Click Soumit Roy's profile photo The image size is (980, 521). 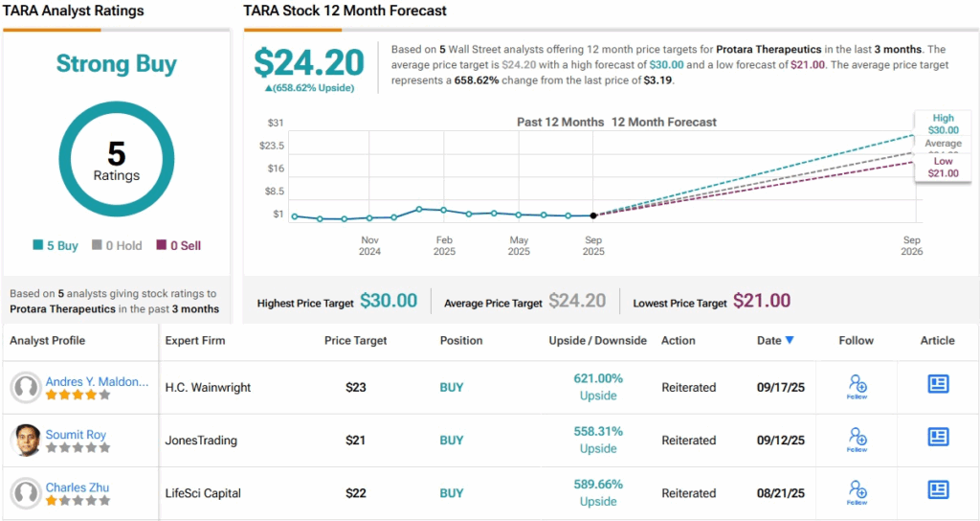click(x=26, y=441)
